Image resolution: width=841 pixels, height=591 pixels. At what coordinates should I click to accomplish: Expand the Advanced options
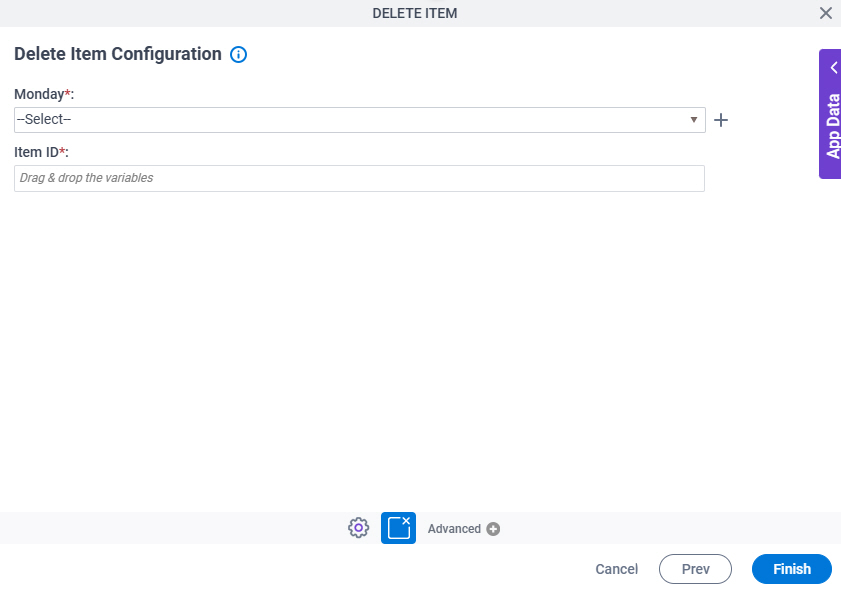click(463, 529)
